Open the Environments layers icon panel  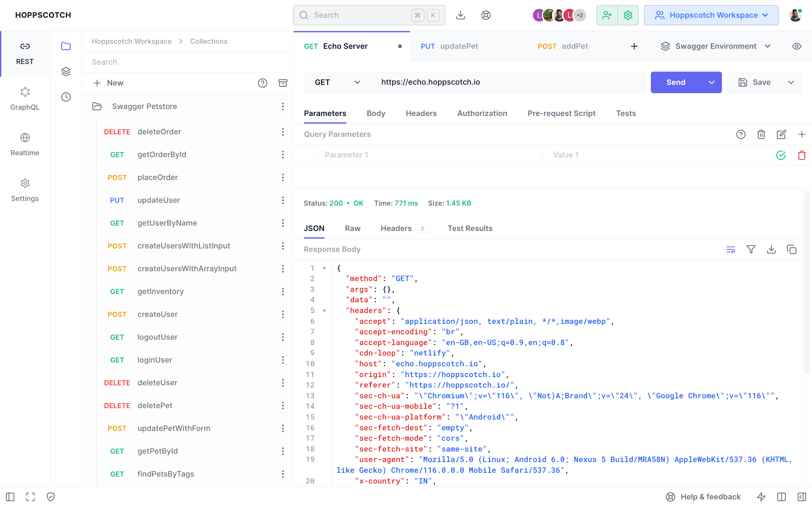coord(66,71)
